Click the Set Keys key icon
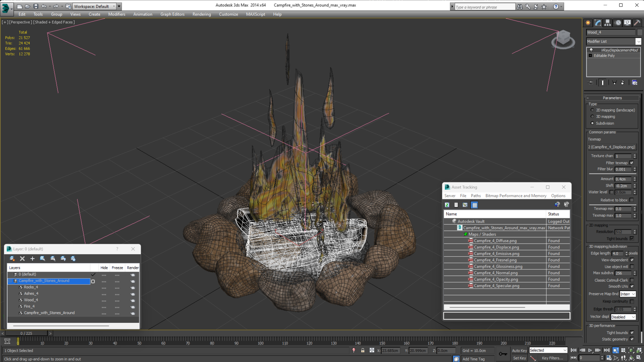 point(503,354)
